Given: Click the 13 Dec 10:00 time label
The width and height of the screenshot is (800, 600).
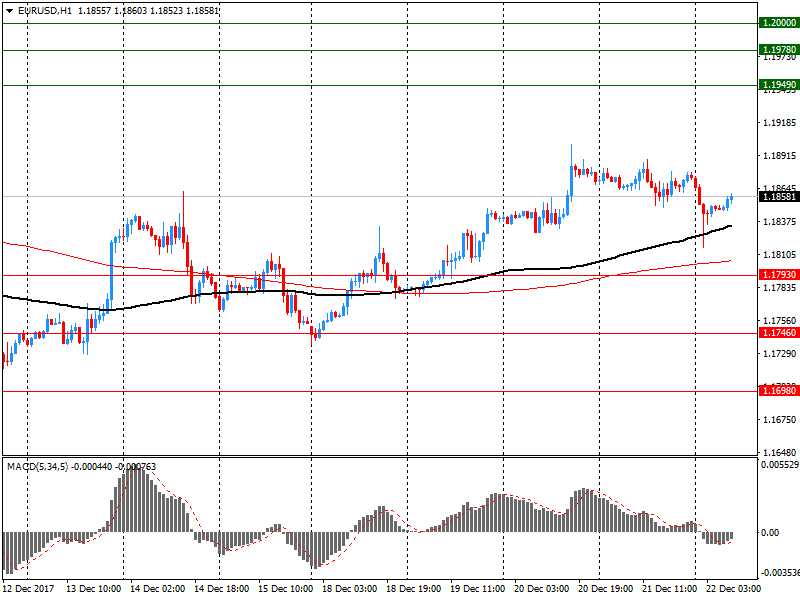Looking at the screenshot, I should click(x=93, y=588).
